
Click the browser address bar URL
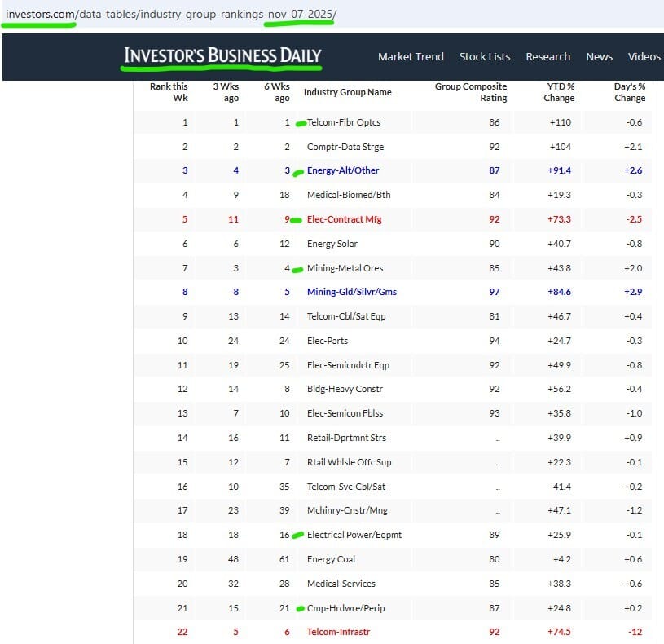pyautogui.click(x=171, y=14)
